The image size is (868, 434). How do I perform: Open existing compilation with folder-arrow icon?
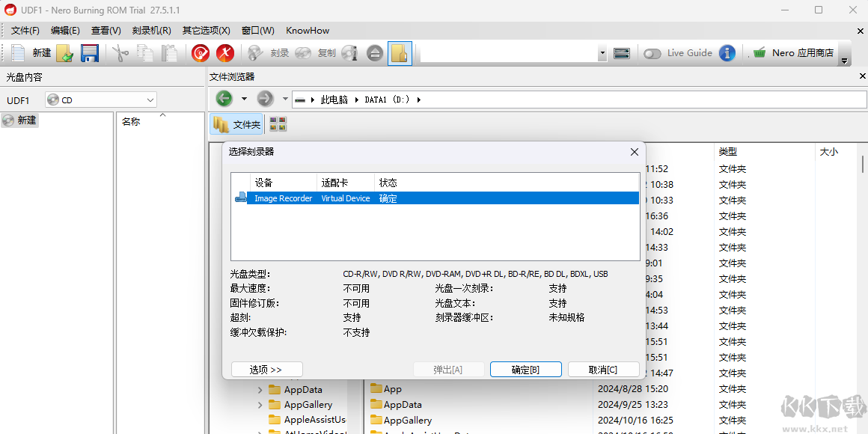point(65,53)
